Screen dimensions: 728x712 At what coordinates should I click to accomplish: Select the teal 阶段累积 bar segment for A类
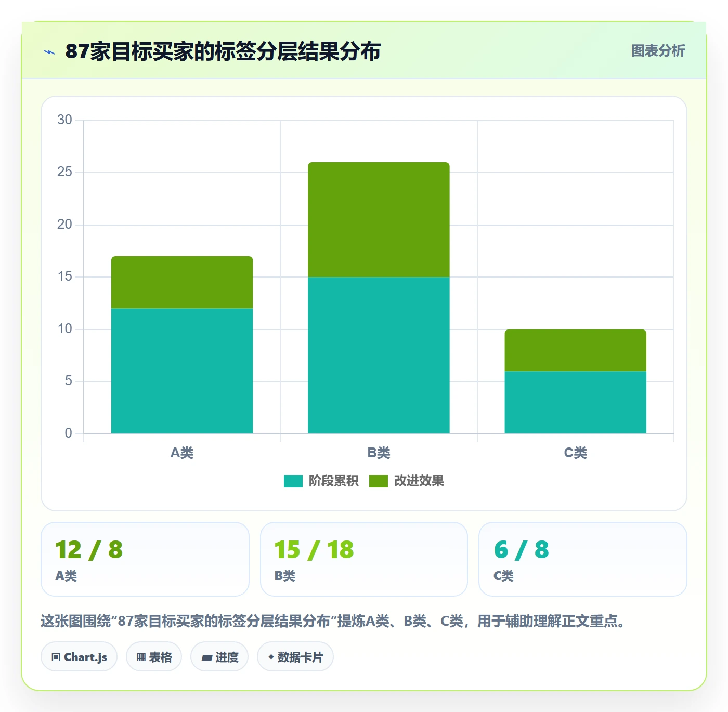pos(182,371)
